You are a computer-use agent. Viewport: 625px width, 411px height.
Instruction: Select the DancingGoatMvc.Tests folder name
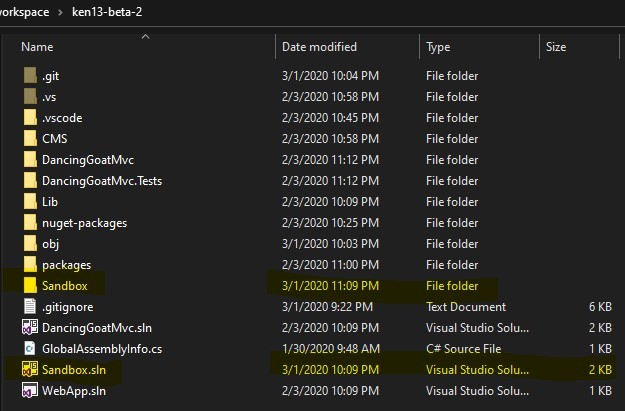pos(102,181)
